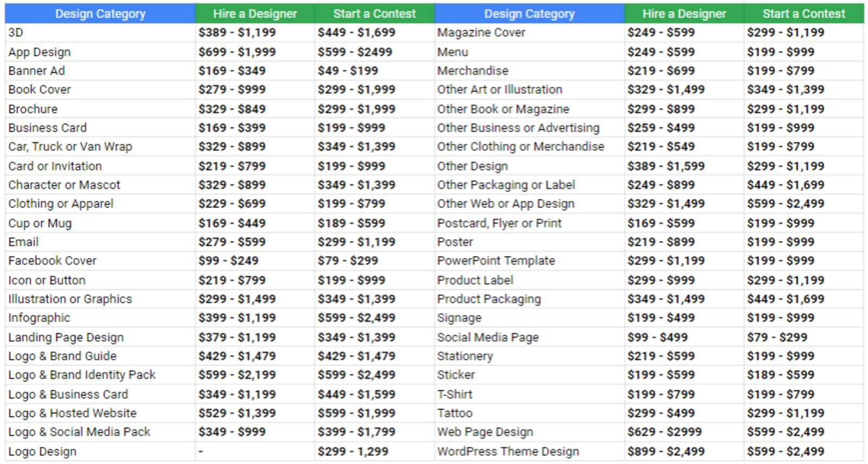Select the 'Book Cover' cell
The height and width of the screenshot is (464, 868).
tap(100, 90)
